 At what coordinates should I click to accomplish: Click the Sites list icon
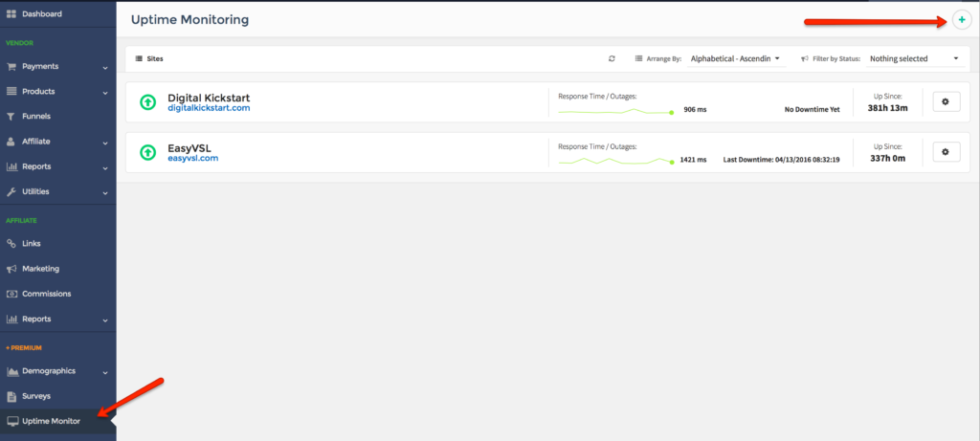pos(139,58)
